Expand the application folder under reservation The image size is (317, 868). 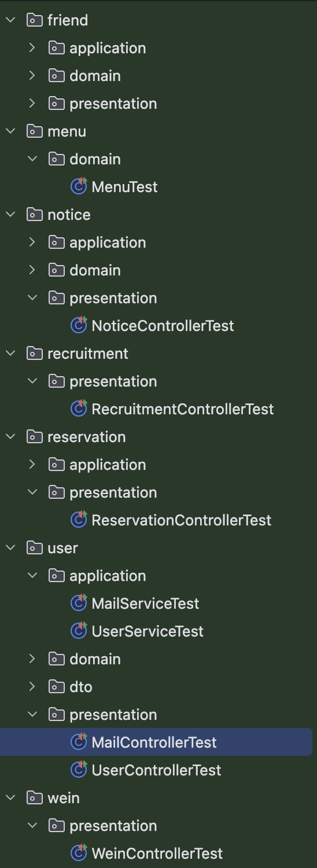(32, 465)
